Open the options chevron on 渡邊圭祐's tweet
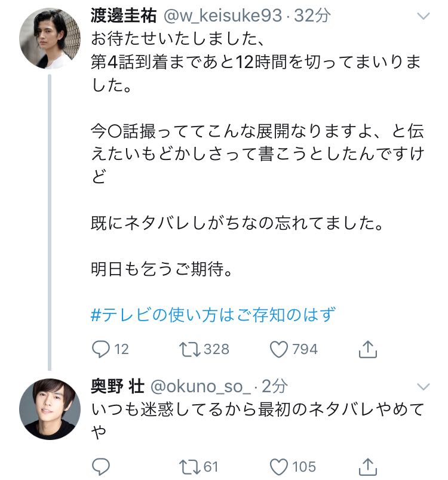This screenshot has width=448, height=480. (x=424, y=17)
